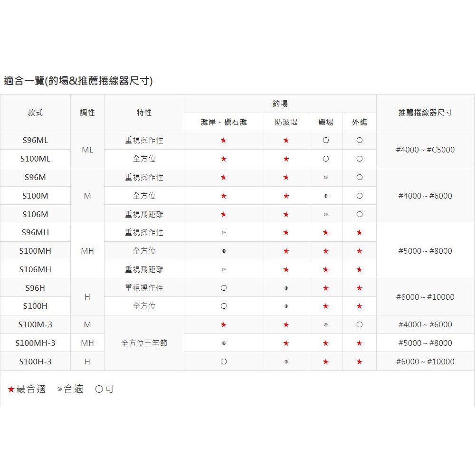The image size is (476, 476).
Task: Click S100ML row circle under 外礁 column
Action: (x=360, y=159)
